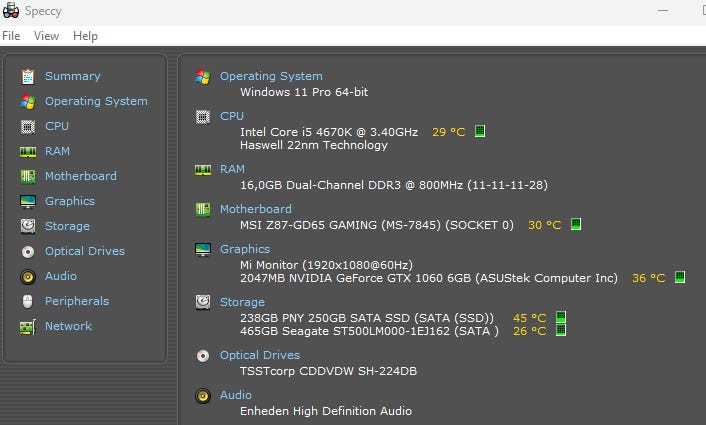706x425 pixels.
Task: Click the Speccy app icon in title bar
Action: pyautogui.click(x=11, y=10)
